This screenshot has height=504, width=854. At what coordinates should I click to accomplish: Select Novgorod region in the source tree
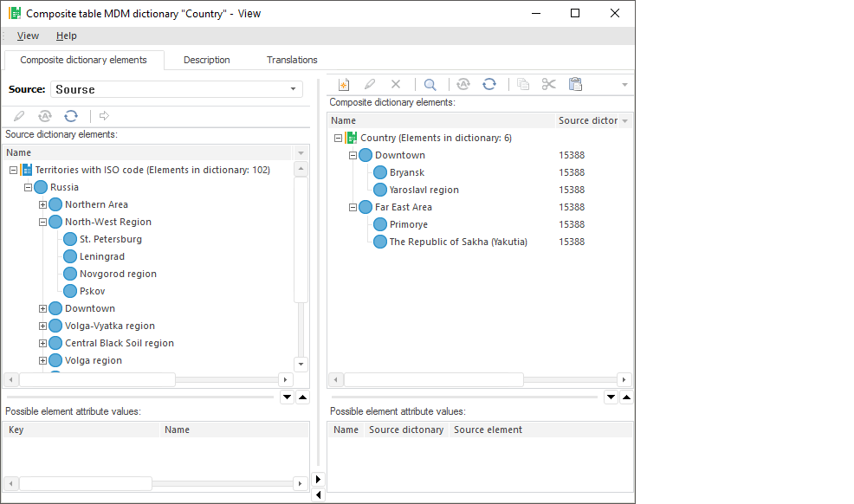pyautogui.click(x=118, y=274)
